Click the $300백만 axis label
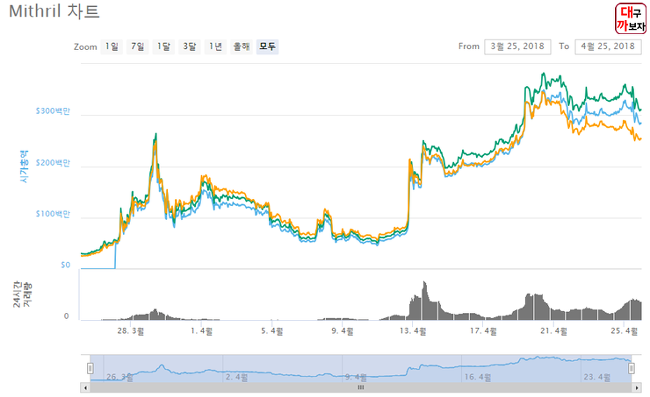The height and width of the screenshot is (397, 650). (53, 111)
